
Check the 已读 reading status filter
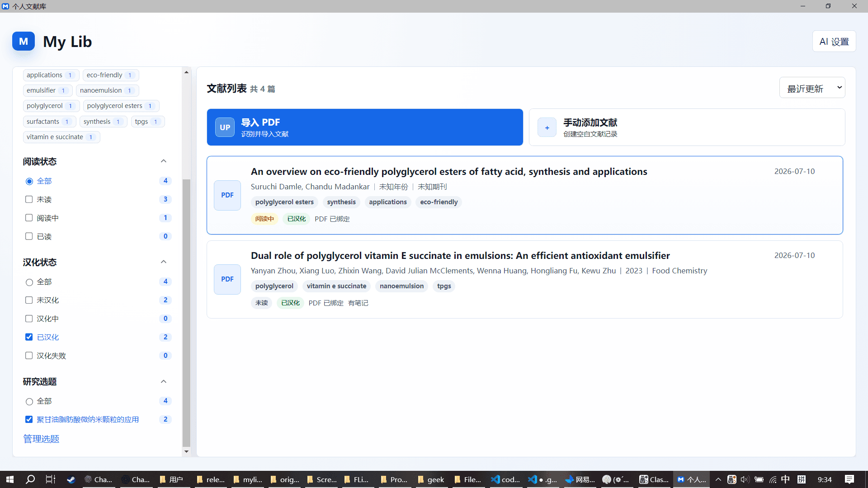click(x=29, y=236)
